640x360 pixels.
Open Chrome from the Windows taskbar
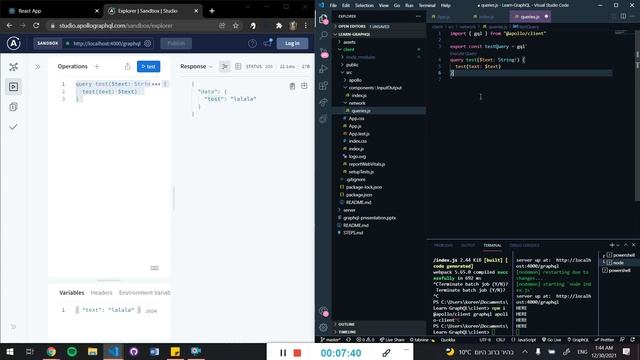point(51,351)
